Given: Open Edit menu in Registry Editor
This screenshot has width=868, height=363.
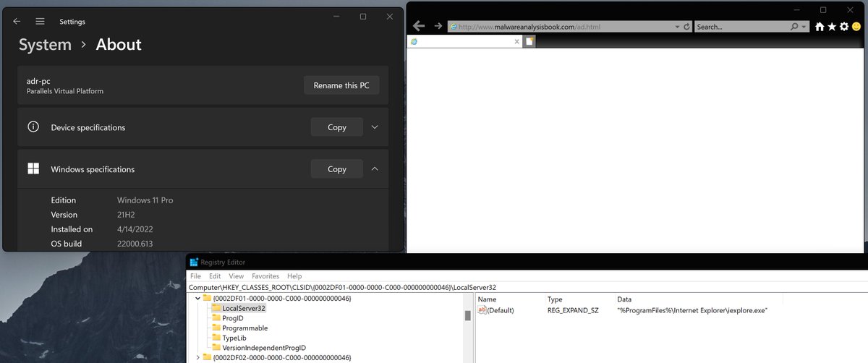Looking at the screenshot, I should (215, 276).
